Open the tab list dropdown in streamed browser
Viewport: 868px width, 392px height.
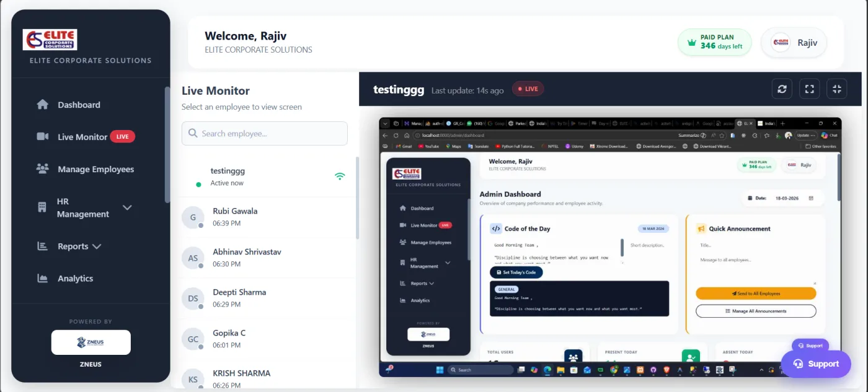[x=385, y=123]
